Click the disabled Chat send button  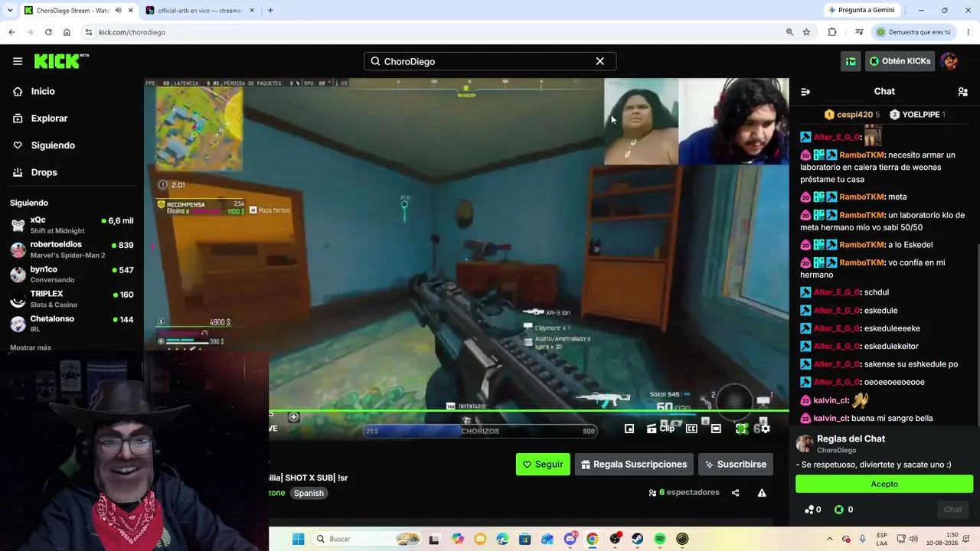tap(952, 510)
